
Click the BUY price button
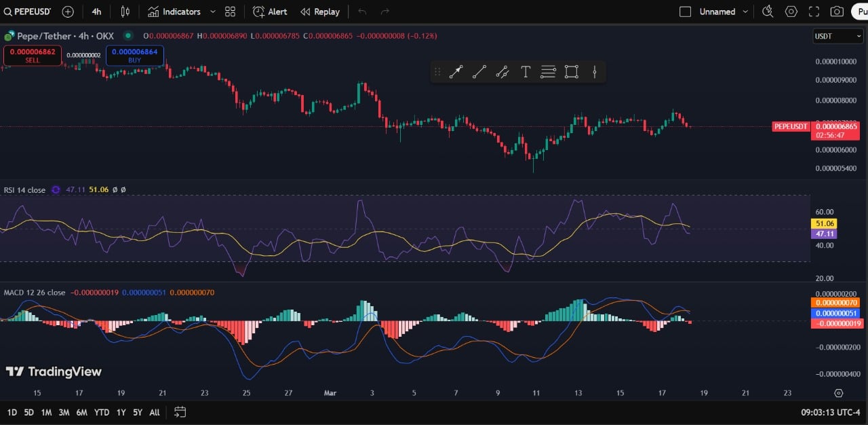point(134,56)
